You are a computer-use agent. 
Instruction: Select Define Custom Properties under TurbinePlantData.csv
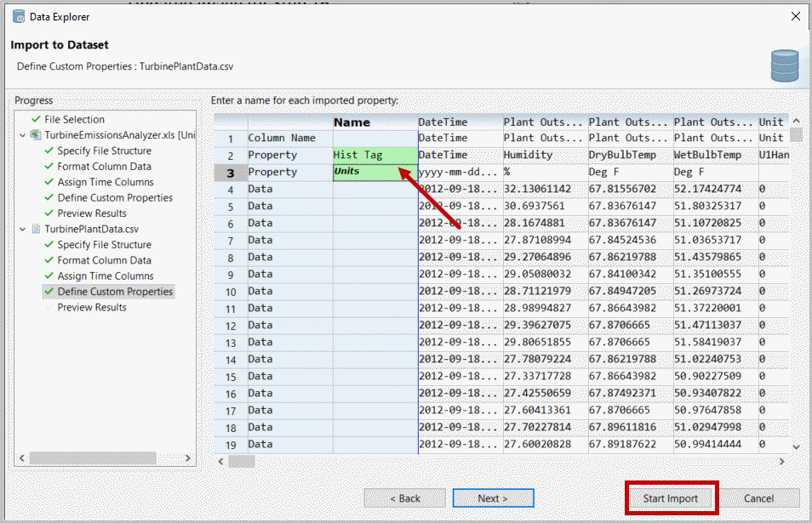point(115,292)
